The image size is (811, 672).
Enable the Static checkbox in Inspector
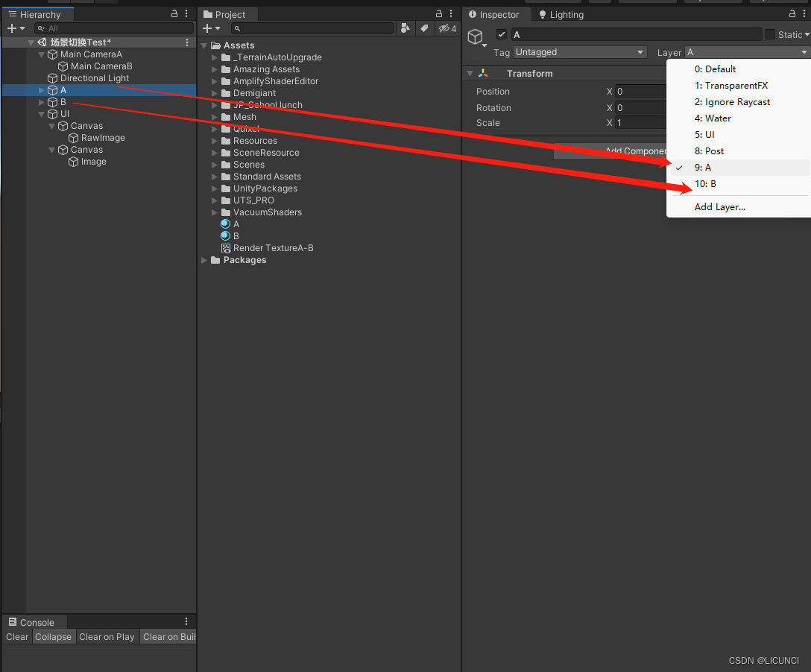(769, 34)
